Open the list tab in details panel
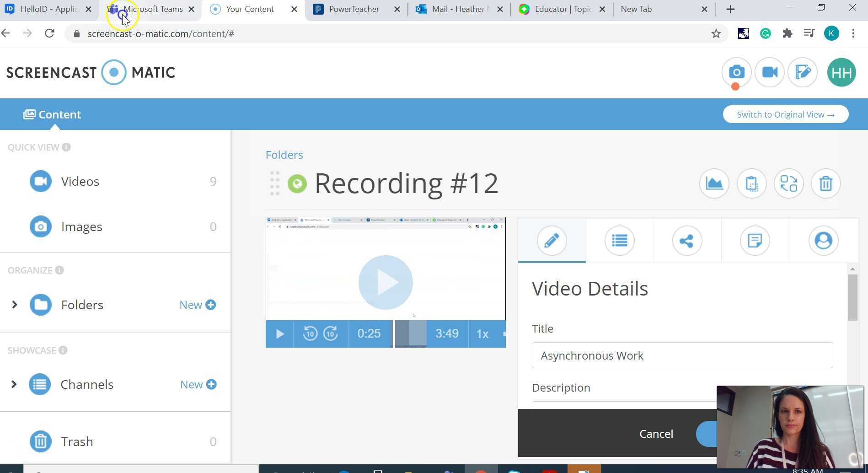Image resolution: width=868 pixels, height=473 pixels. (619, 241)
